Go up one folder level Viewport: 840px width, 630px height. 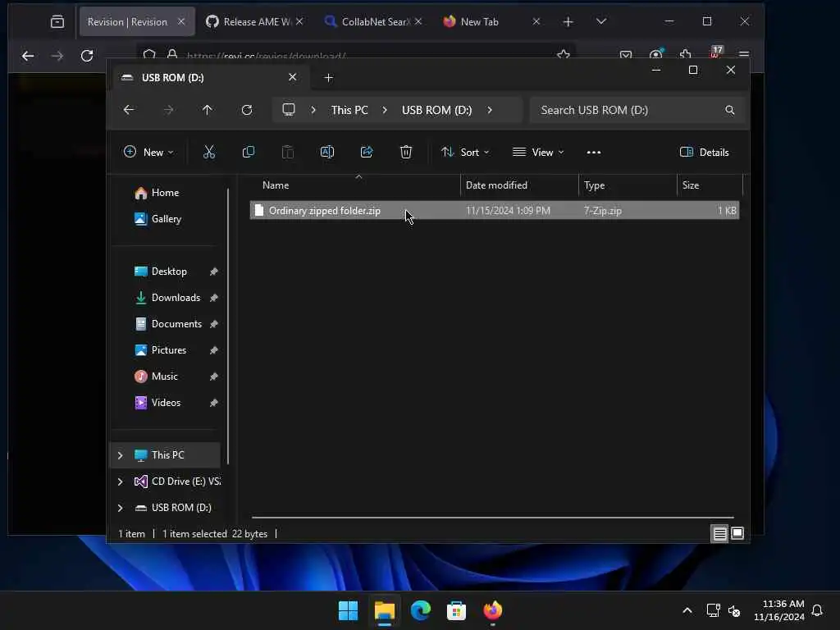tap(208, 110)
